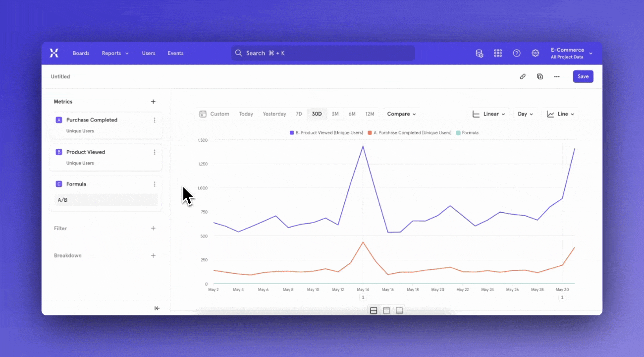The height and width of the screenshot is (357, 644).
Task: Add a new metric with plus icon
Action: pos(153,102)
